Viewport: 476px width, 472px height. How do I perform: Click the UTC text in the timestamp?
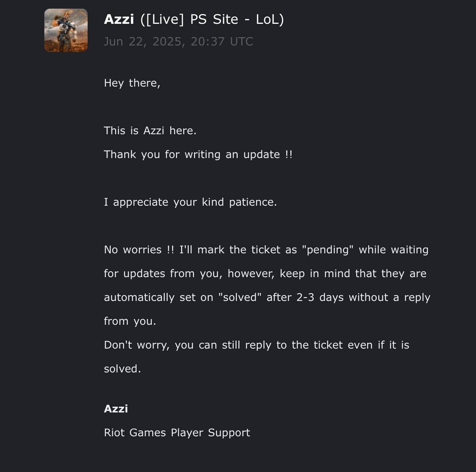coord(242,41)
